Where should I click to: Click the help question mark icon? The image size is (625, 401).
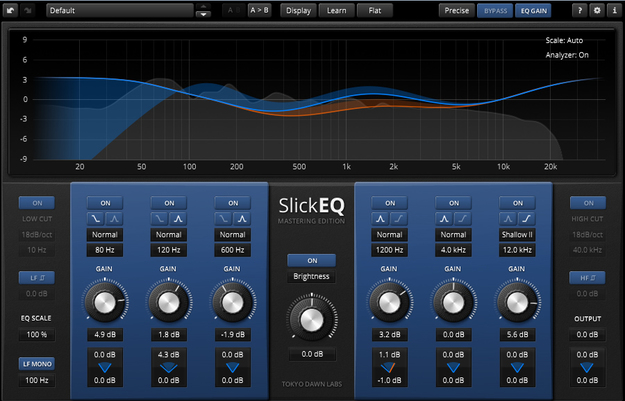pyautogui.click(x=580, y=10)
